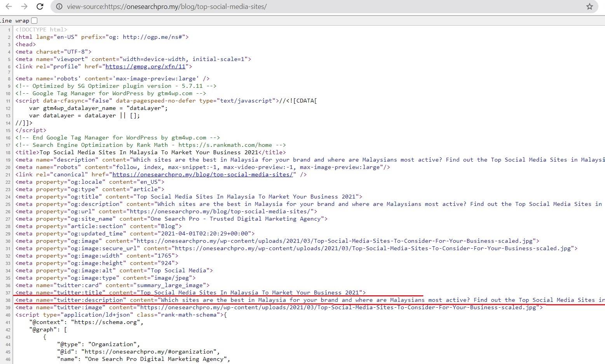Select the max-image-preview:large robots meta on line 8
This screenshot has height=364, width=605.
tap(112, 78)
